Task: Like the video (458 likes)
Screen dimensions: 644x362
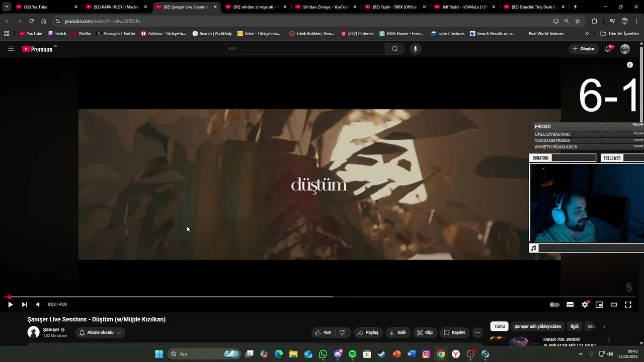Action: click(322, 332)
